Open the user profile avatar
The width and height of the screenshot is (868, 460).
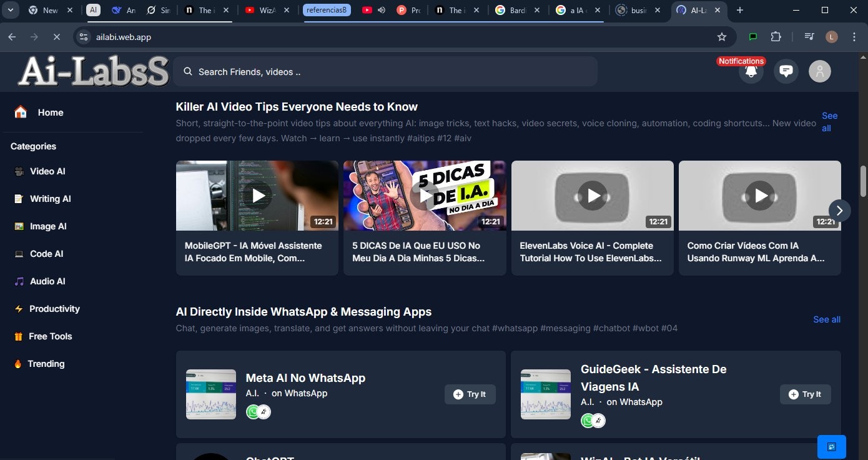tap(820, 71)
